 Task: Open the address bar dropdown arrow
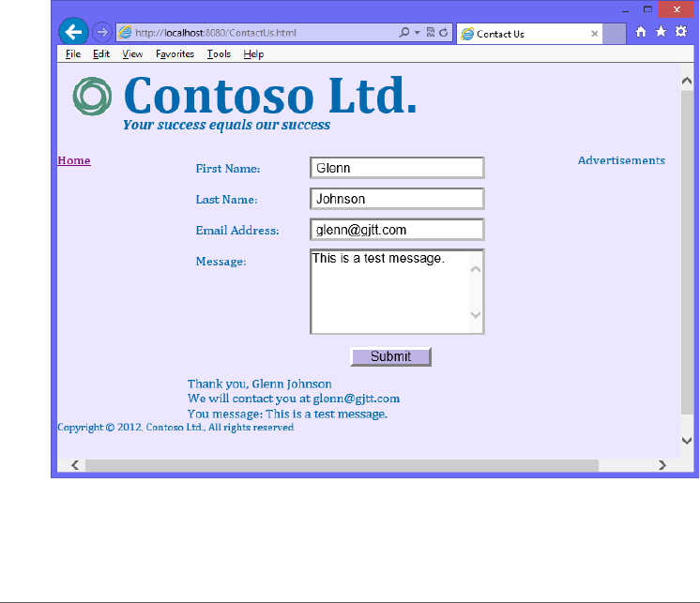tap(418, 33)
